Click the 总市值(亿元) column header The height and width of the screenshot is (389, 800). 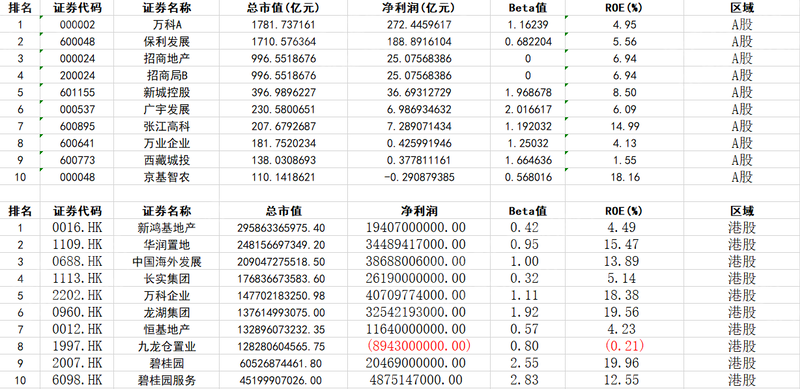pos(284,8)
